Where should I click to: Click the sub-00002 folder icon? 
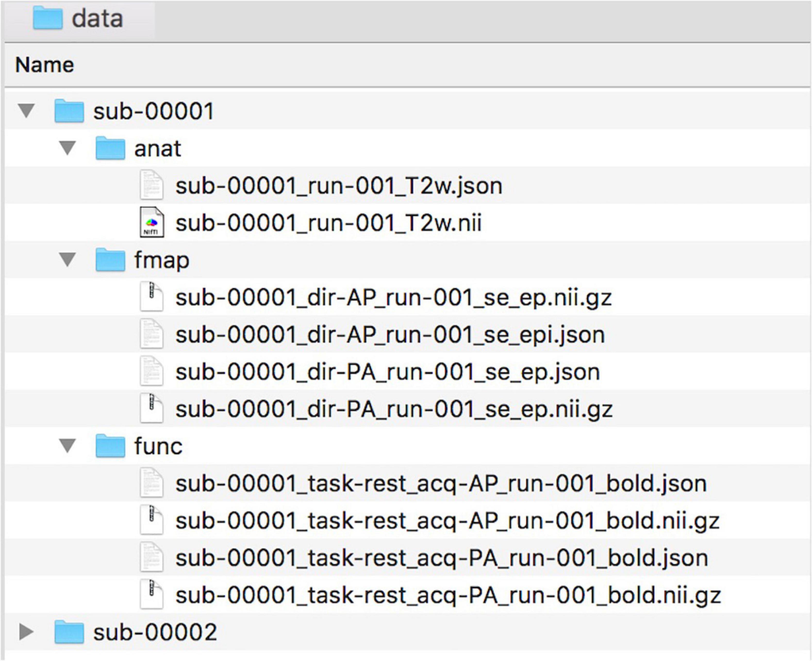pos(69,632)
